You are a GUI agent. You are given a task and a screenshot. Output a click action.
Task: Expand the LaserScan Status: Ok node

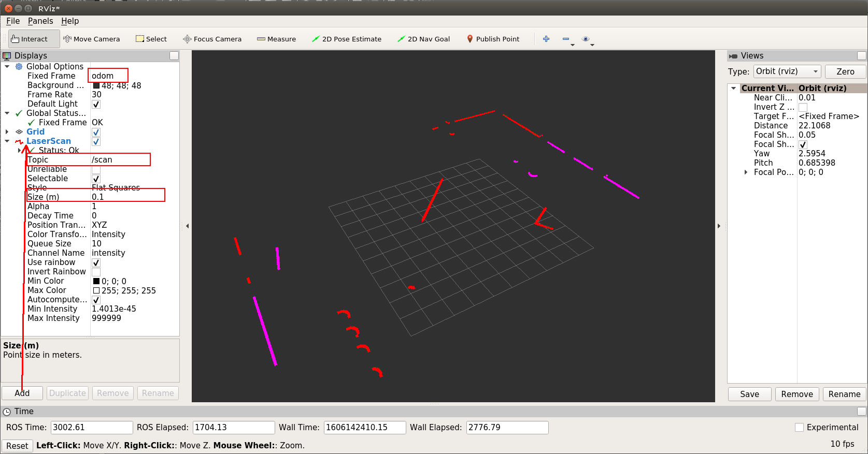point(20,150)
